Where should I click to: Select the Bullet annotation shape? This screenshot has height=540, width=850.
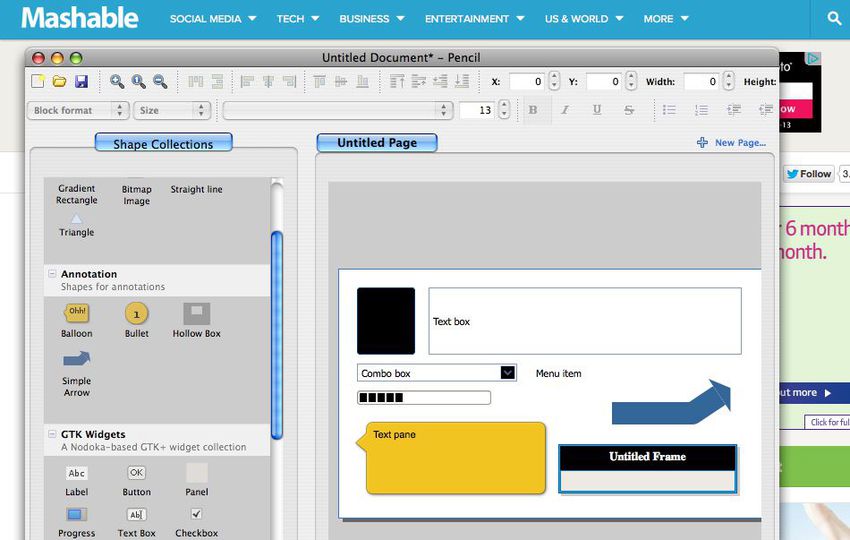[137, 314]
